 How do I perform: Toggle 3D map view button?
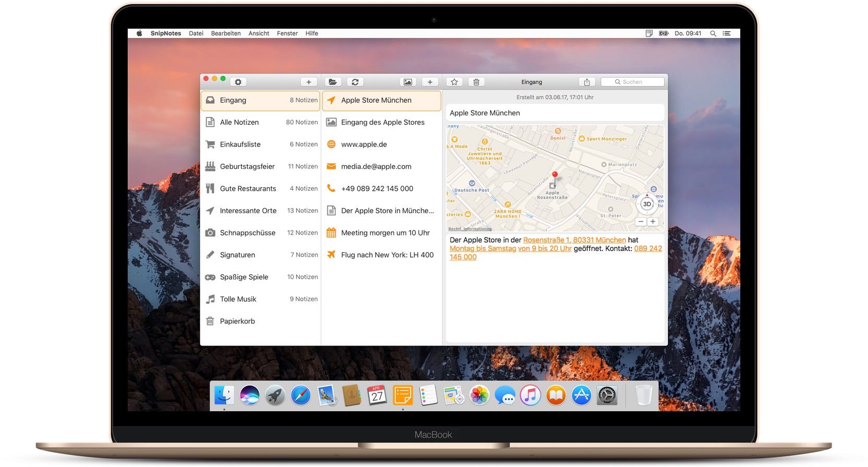pos(647,204)
